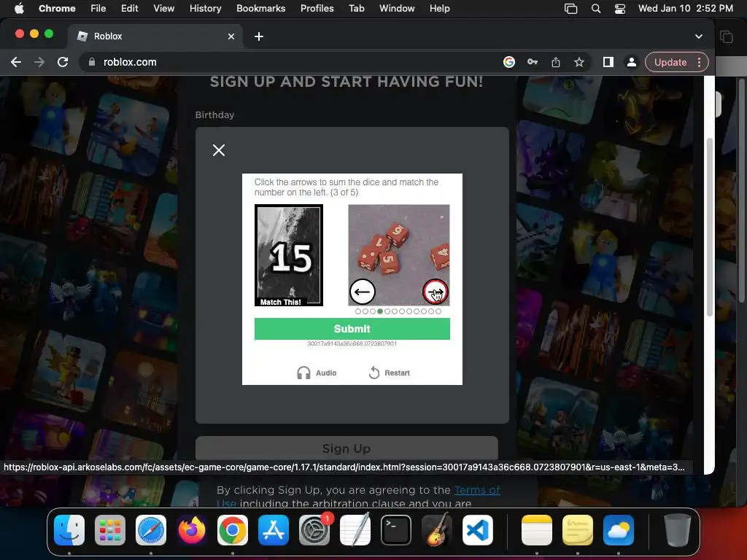Close the captcha dialog with the X
Image resolution: width=747 pixels, height=560 pixels.
click(x=219, y=150)
